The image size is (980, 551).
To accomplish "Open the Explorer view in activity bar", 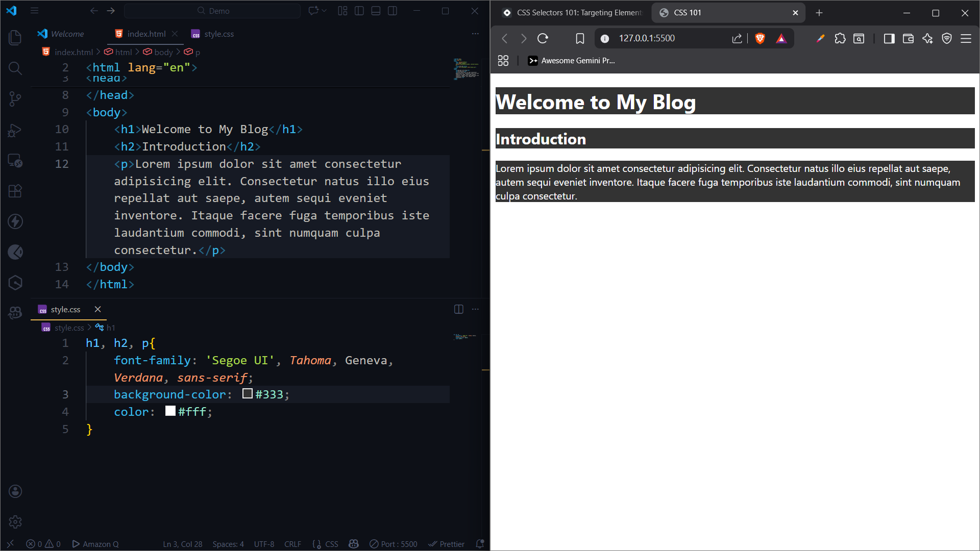I will [15, 38].
